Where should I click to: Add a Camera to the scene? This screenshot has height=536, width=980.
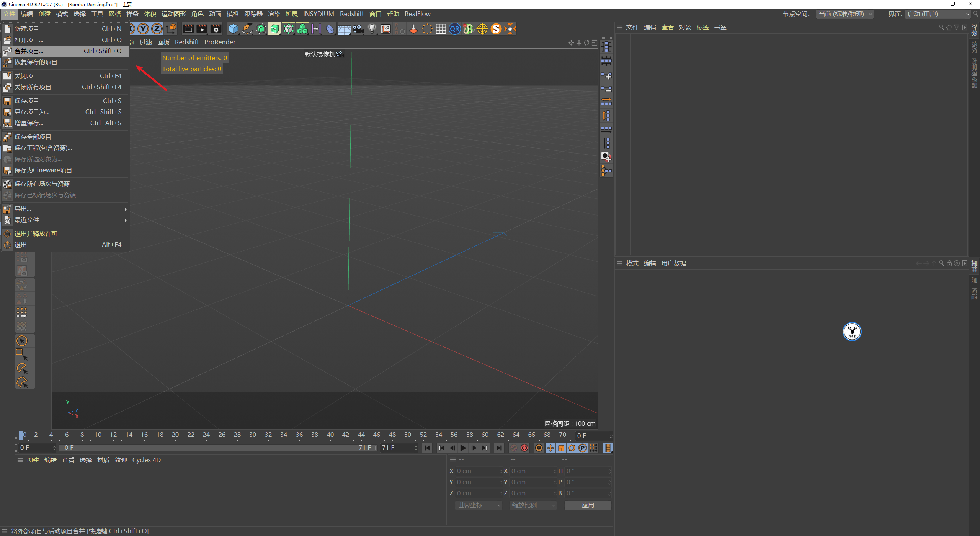tap(358, 29)
